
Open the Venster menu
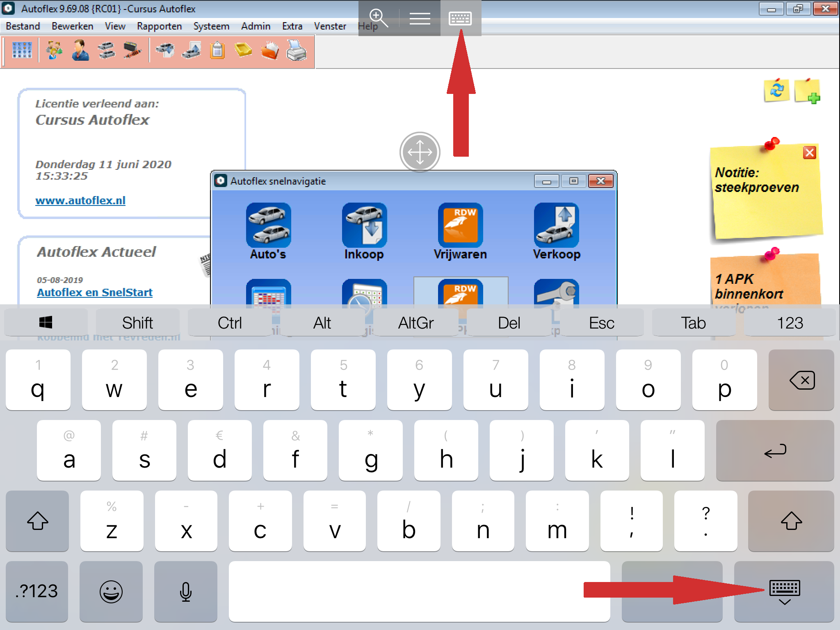click(330, 26)
